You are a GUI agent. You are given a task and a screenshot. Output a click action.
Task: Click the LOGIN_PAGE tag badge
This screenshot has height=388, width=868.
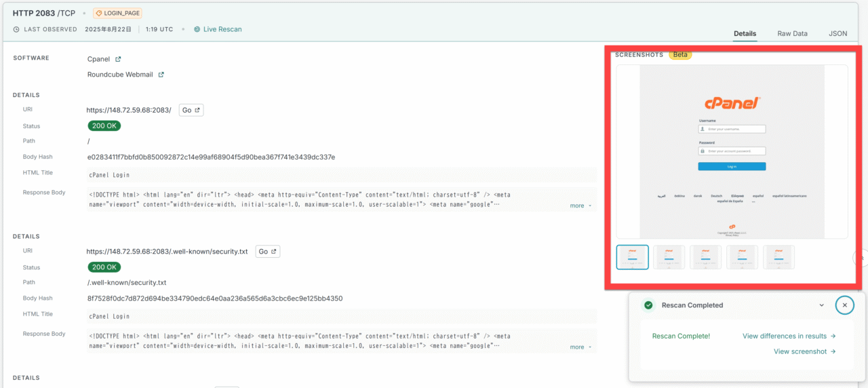(117, 13)
